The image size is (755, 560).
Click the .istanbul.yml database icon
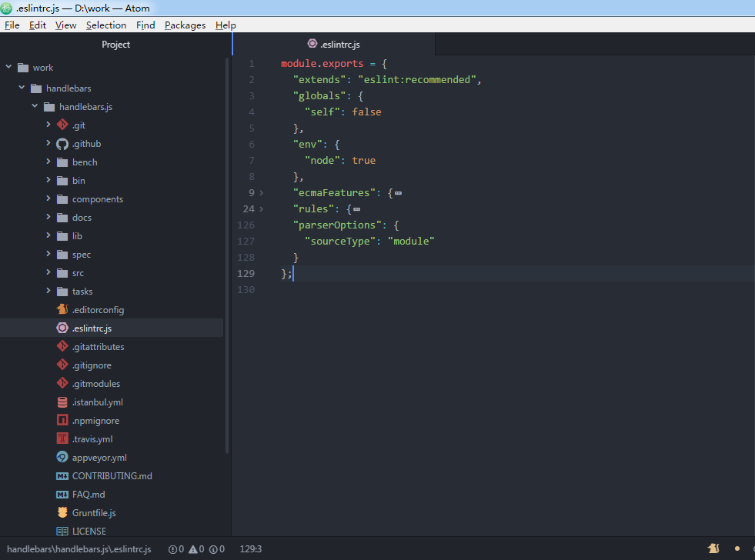62,402
